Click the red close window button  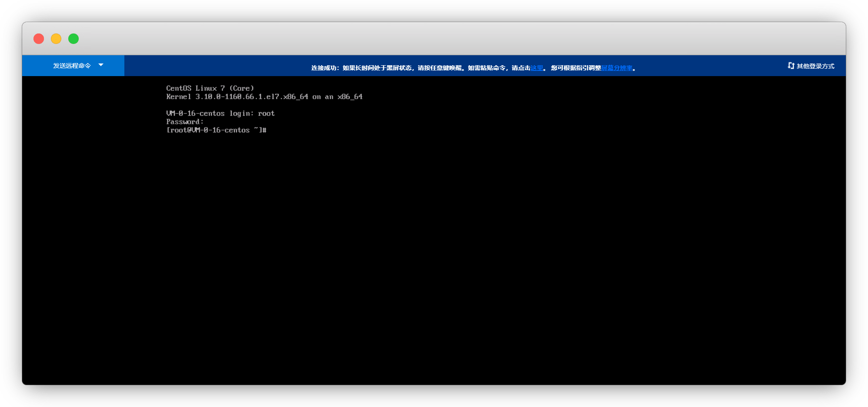(39, 39)
